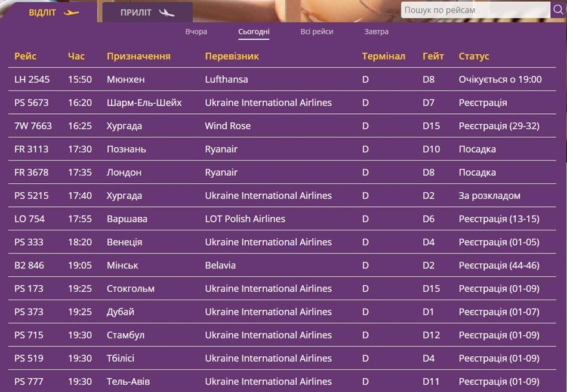Viewport: 567px width, 392px height.
Task: Click the departing plane icon
Action: point(71,13)
